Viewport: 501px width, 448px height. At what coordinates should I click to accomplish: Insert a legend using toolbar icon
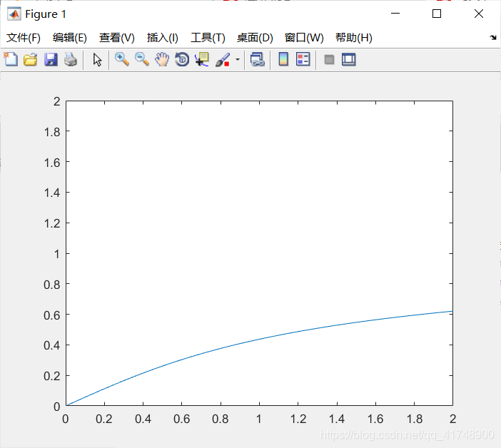(x=303, y=59)
